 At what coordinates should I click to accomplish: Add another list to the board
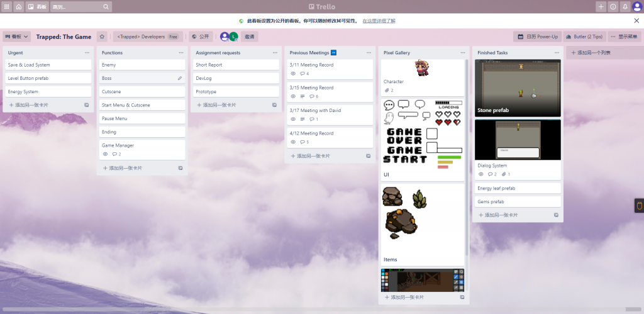tap(604, 53)
